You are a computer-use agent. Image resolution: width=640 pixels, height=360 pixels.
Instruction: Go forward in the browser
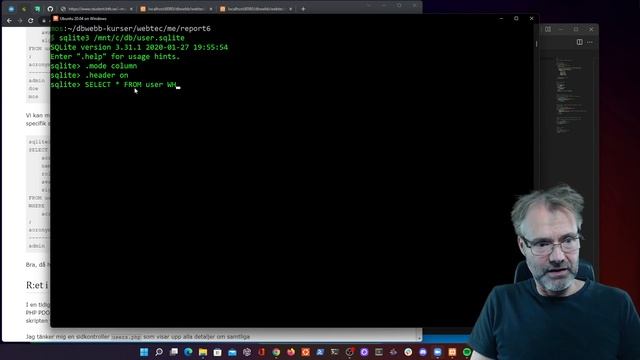tap(20, 20)
